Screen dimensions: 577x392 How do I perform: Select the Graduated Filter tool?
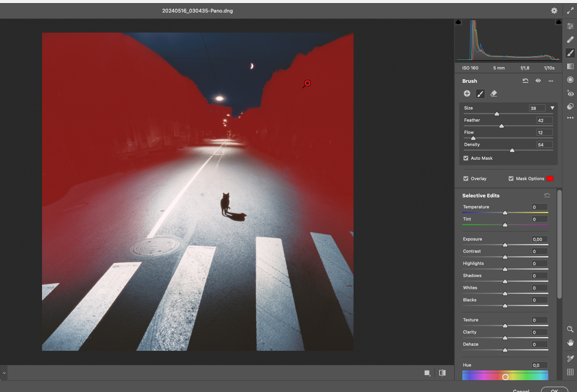click(x=570, y=66)
